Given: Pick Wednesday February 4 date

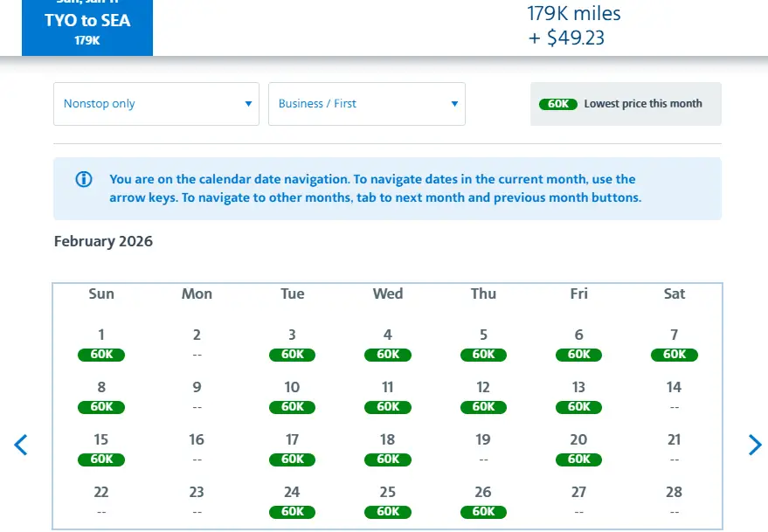Looking at the screenshot, I should pos(388,344).
